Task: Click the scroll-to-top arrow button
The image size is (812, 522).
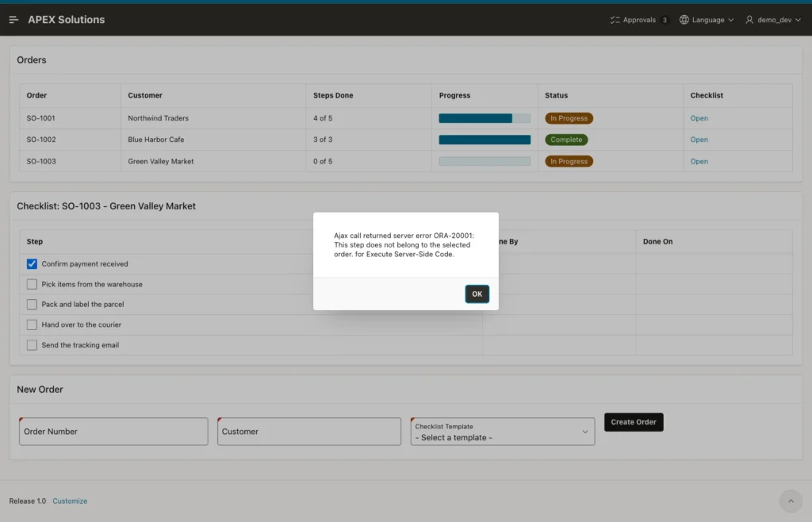Action: tap(791, 501)
